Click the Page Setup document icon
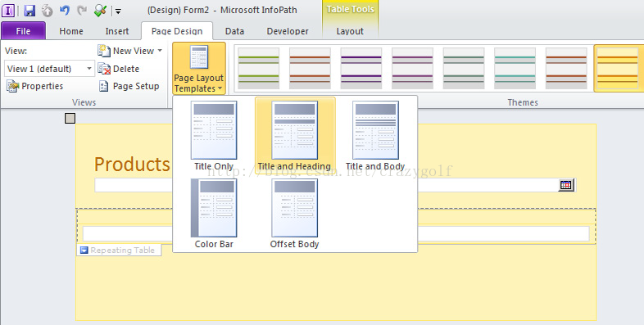 [104, 86]
